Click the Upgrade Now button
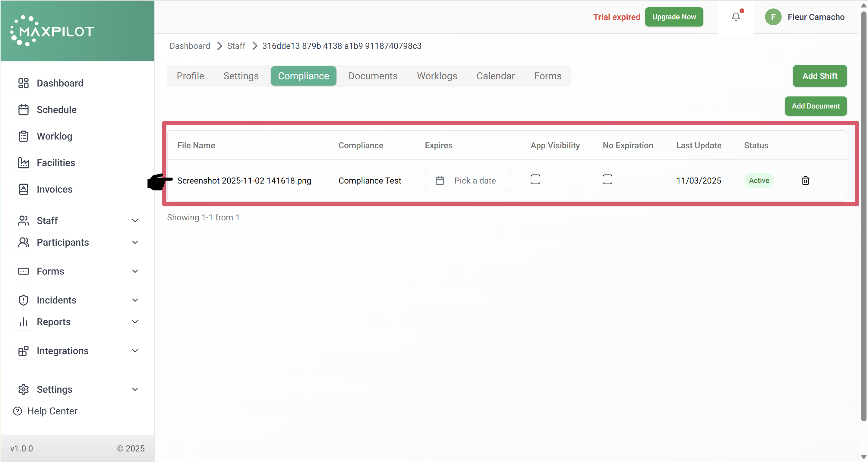 coord(674,17)
